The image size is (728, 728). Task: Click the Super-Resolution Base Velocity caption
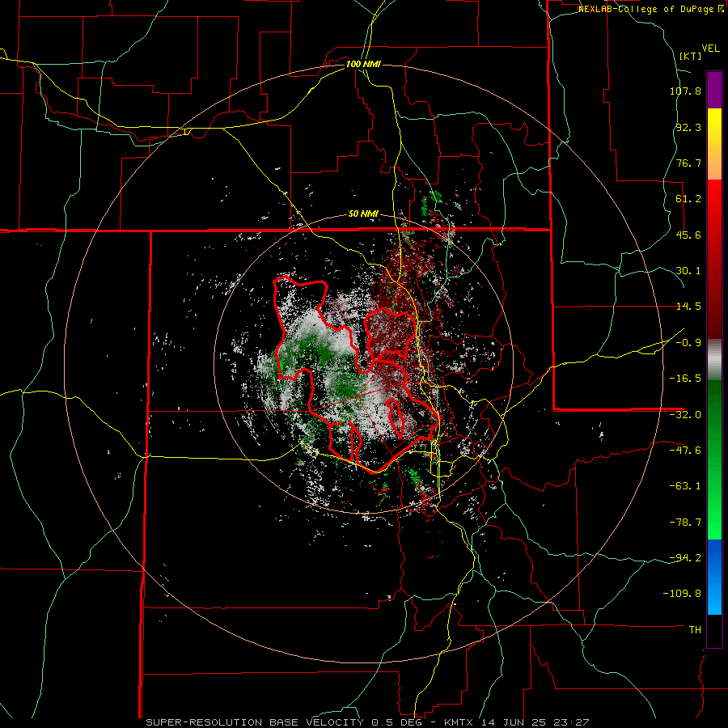368,722
